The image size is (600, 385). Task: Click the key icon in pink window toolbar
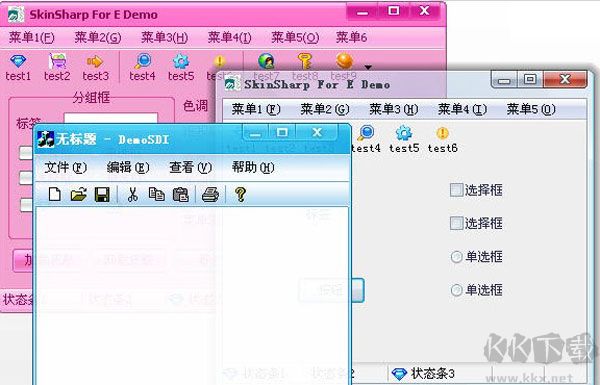click(x=305, y=61)
